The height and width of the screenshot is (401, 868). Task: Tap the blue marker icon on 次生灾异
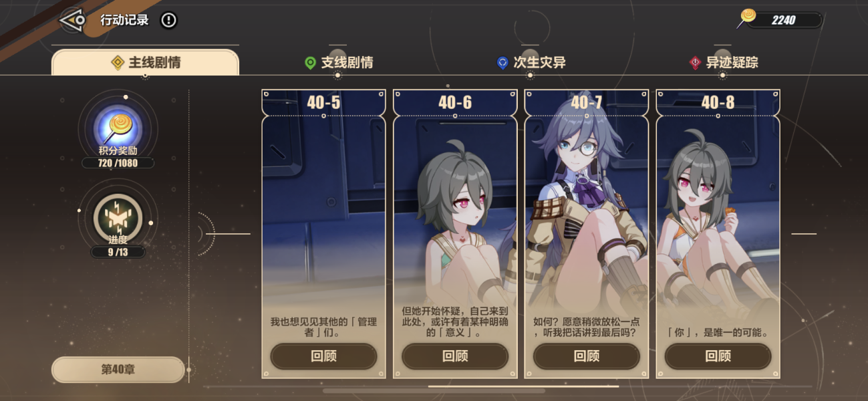tap(502, 63)
